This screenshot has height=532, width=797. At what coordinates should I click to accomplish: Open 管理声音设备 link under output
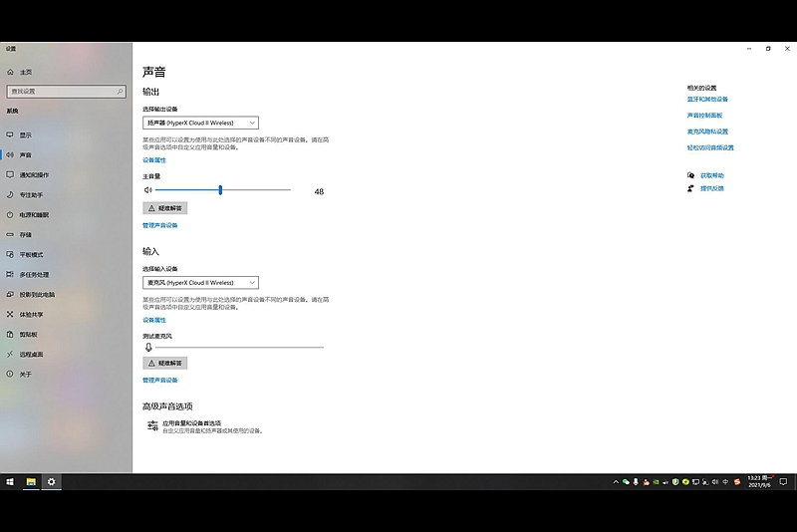tap(160, 225)
